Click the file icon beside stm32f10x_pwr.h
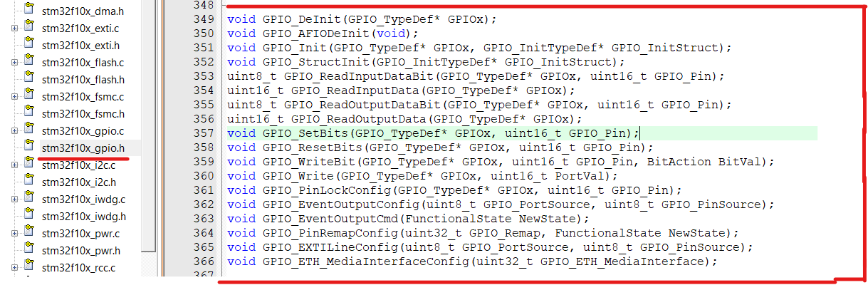 click(x=29, y=249)
